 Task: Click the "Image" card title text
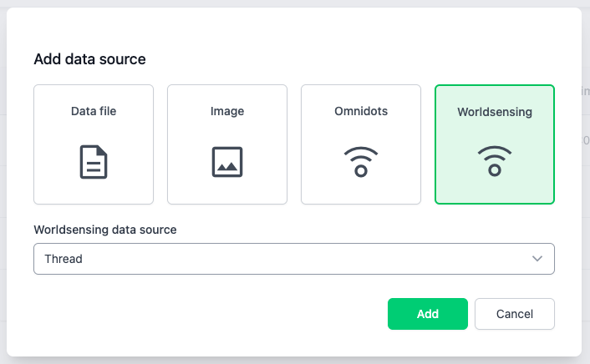coord(227,111)
